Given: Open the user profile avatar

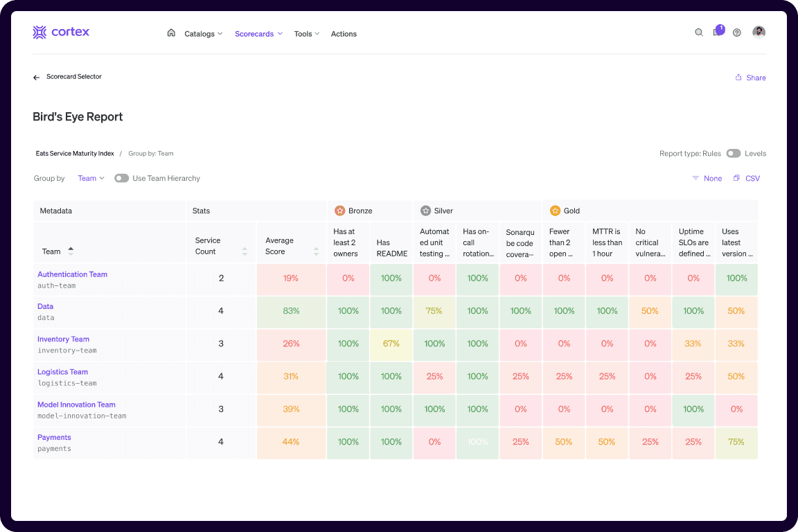Looking at the screenshot, I should (x=759, y=33).
